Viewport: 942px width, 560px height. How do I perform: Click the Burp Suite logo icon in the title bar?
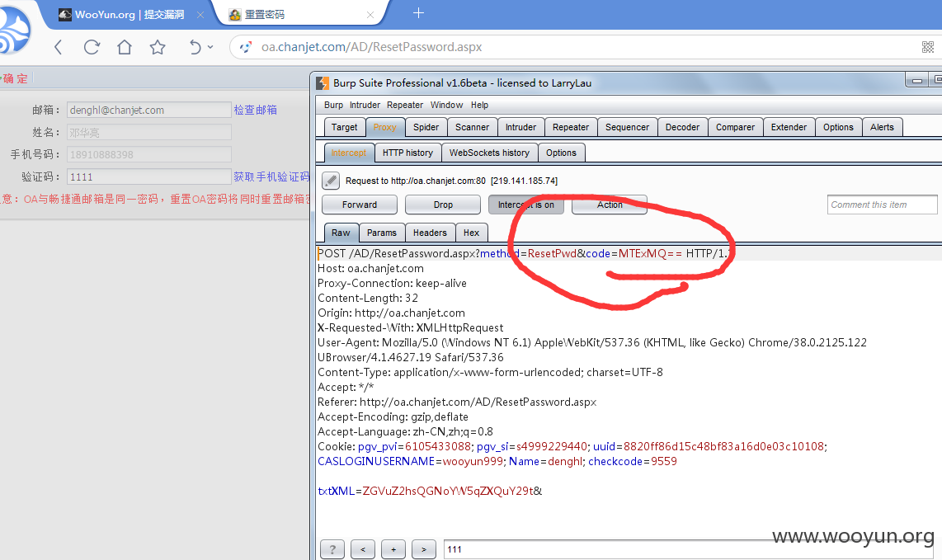tap(323, 83)
